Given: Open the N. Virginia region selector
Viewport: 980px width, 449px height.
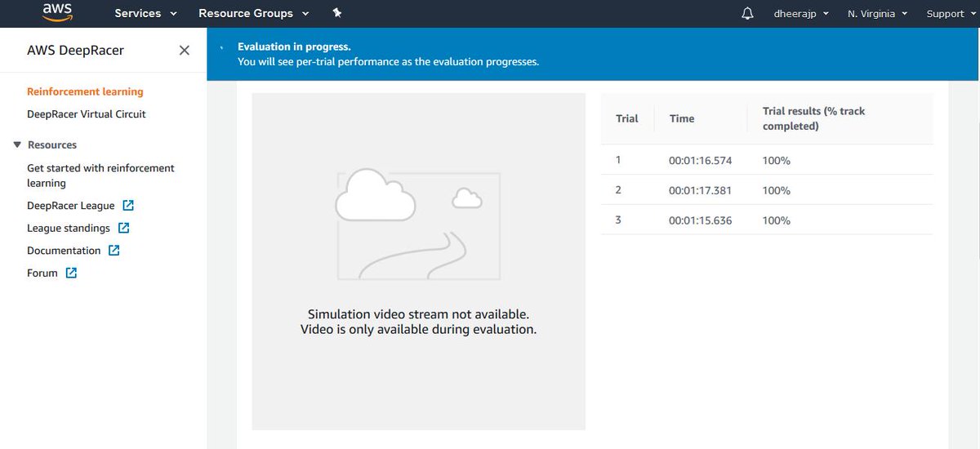Looking at the screenshot, I should tap(878, 14).
